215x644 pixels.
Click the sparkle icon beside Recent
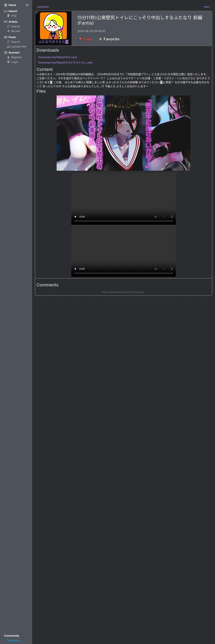click(9, 31)
